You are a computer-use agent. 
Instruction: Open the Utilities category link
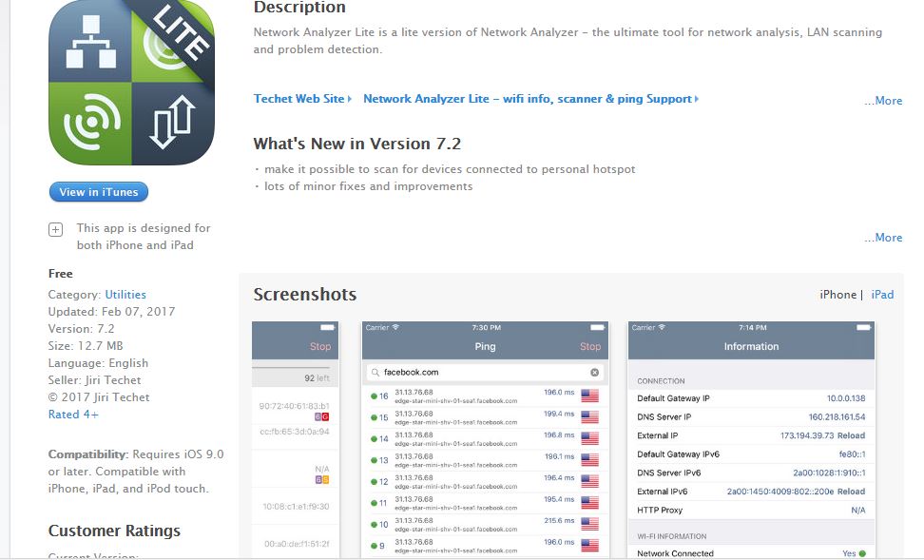(125, 295)
